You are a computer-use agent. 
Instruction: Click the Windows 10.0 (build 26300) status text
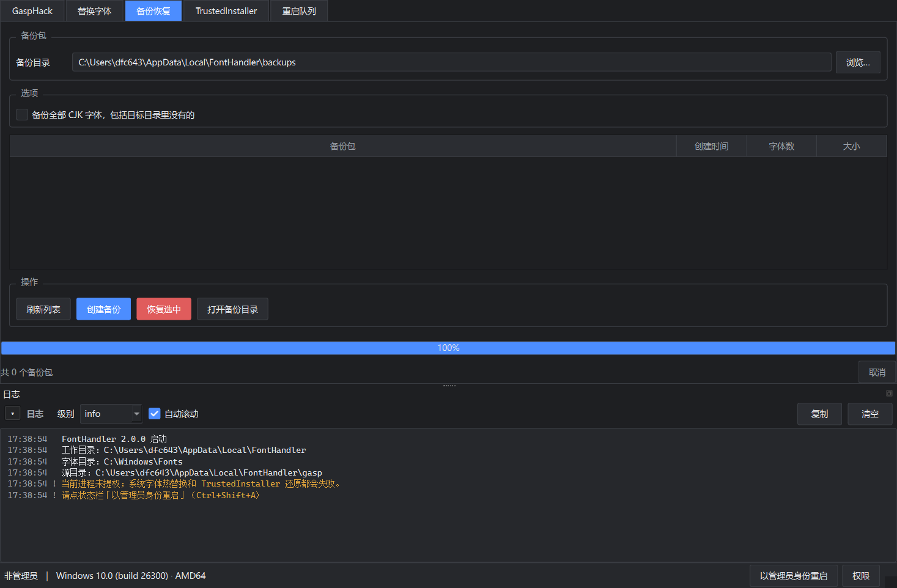[x=131, y=576]
